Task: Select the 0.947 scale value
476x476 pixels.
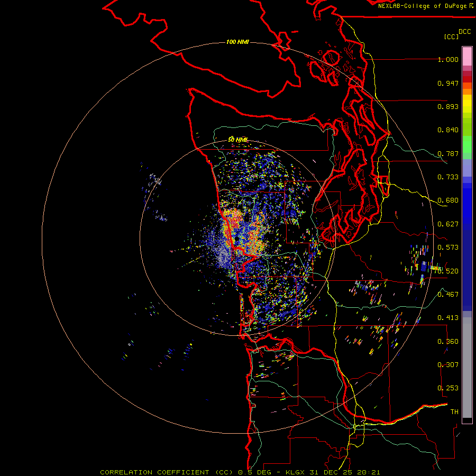Action: (x=448, y=83)
